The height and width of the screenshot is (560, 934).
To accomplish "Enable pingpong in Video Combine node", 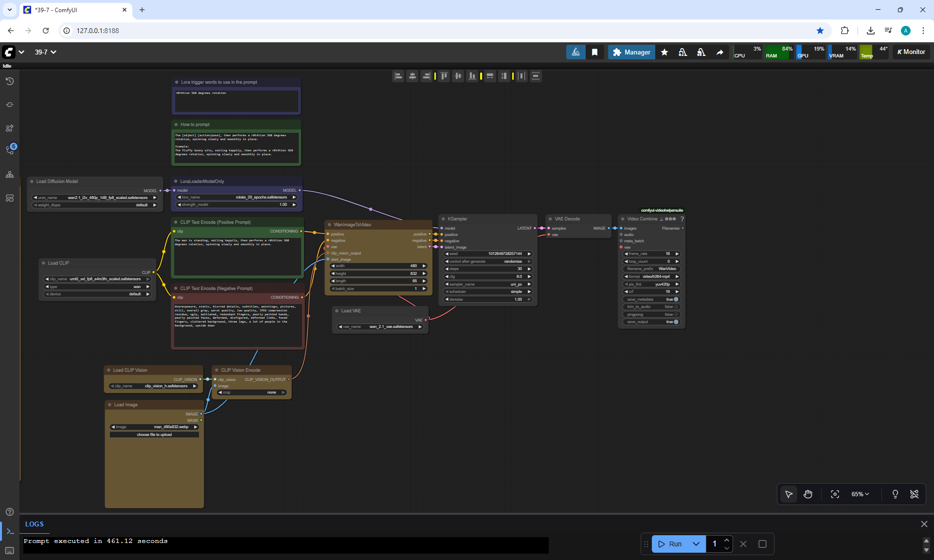I will coord(676,314).
